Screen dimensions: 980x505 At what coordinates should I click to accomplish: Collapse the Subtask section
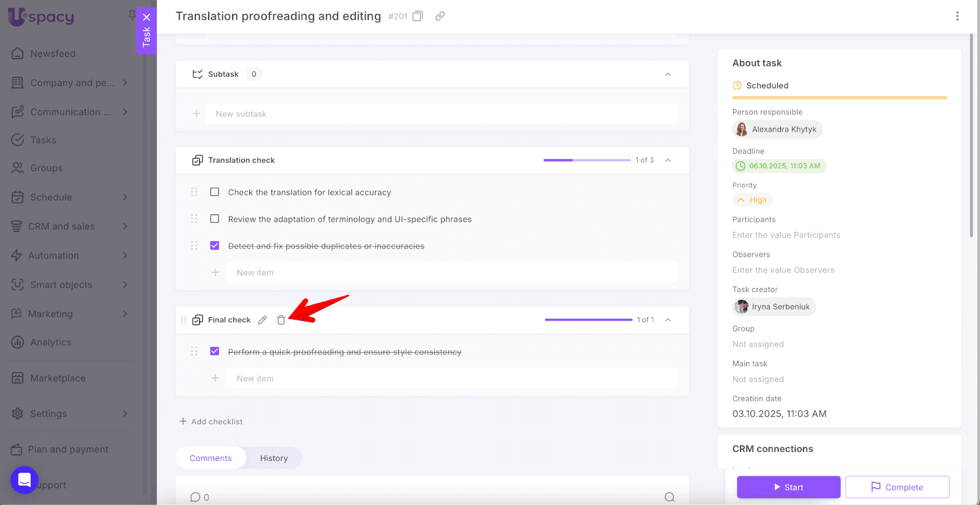click(x=668, y=75)
